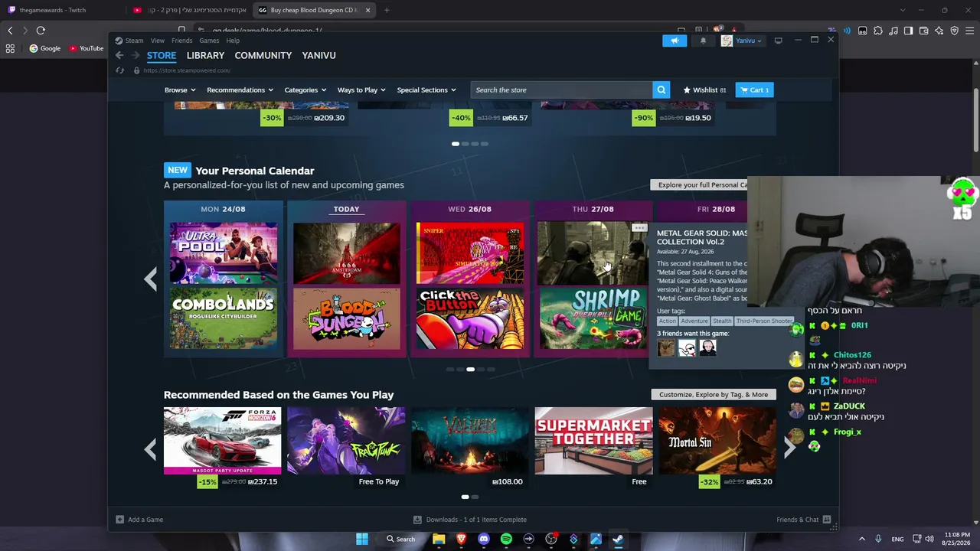Open the Wishlist button
Image resolution: width=980 pixels, height=551 pixels.
(704, 90)
